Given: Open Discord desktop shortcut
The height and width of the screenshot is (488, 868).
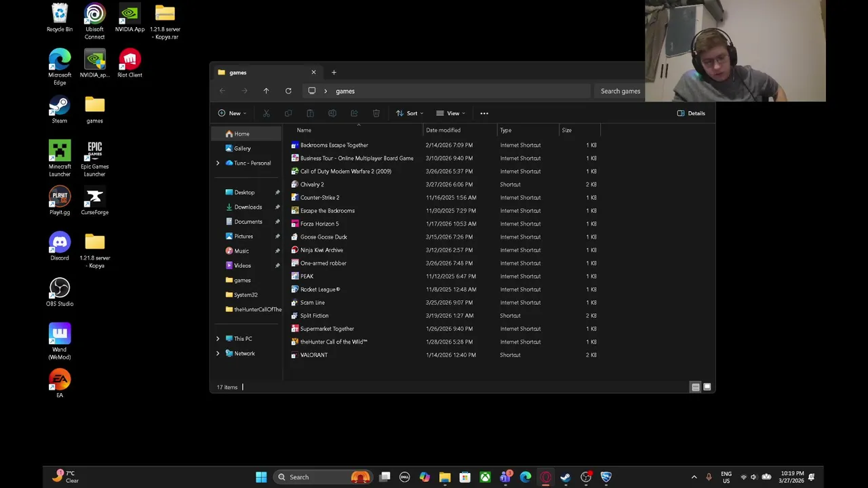Looking at the screenshot, I should (x=60, y=247).
